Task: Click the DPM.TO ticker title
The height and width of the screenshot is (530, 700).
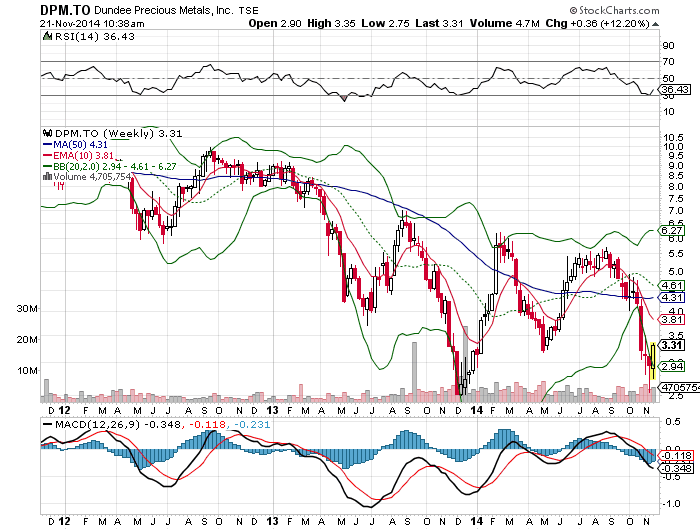Action: pyautogui.click(x=65, y=10)
